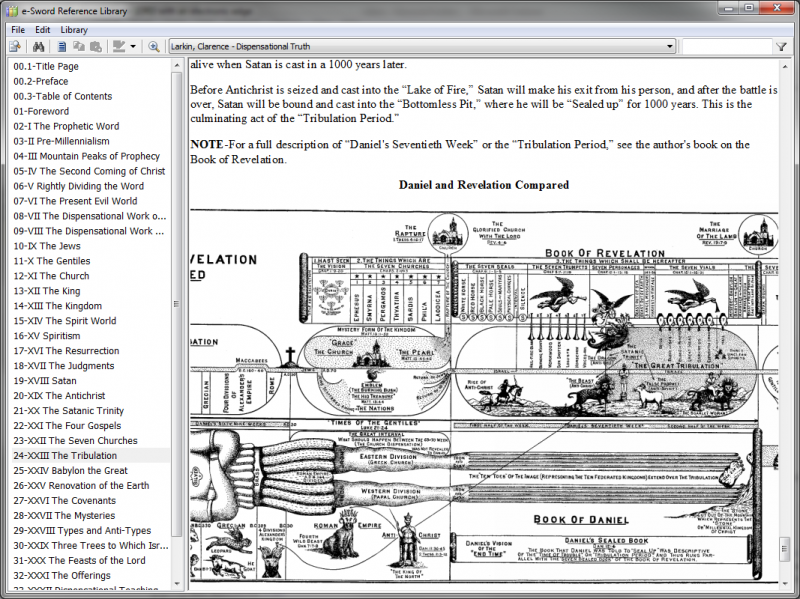Click the e-Sword books icon in title bar

tap(12, 11)
